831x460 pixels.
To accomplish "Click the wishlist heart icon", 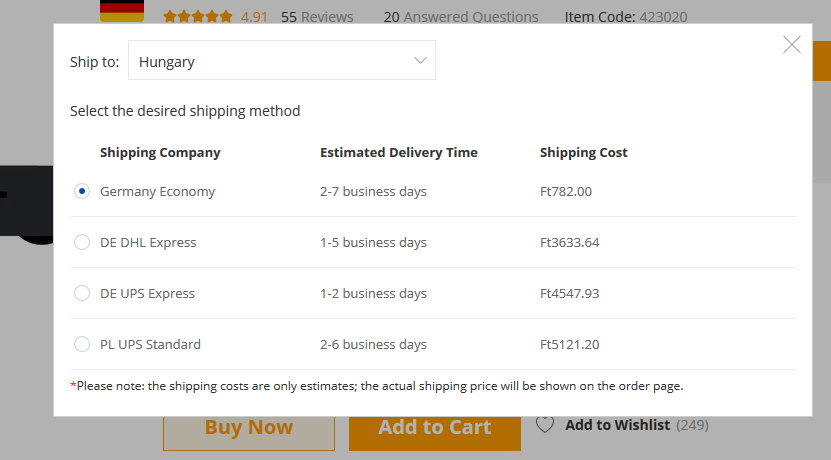I will tap(545, 424).
